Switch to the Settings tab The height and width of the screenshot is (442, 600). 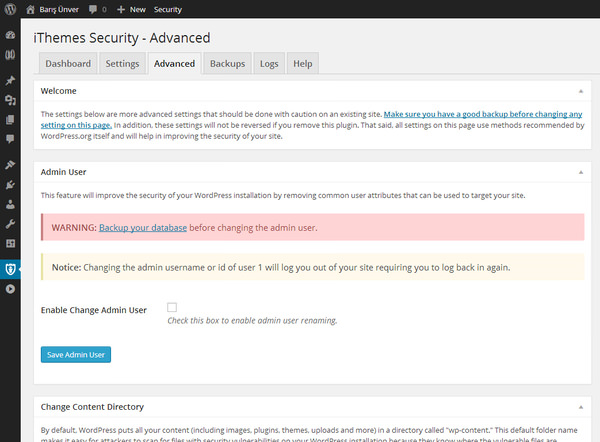(x=122, y=64)
